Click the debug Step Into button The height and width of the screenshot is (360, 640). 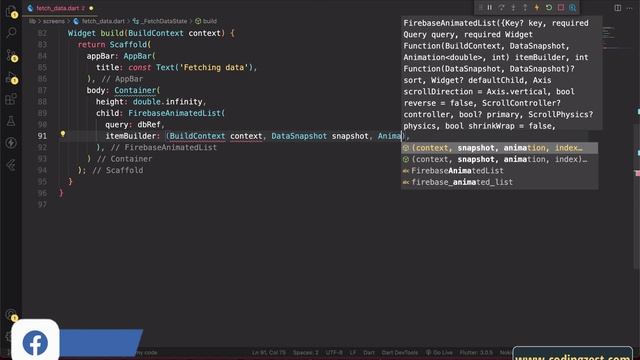click(x=513, y=8)
